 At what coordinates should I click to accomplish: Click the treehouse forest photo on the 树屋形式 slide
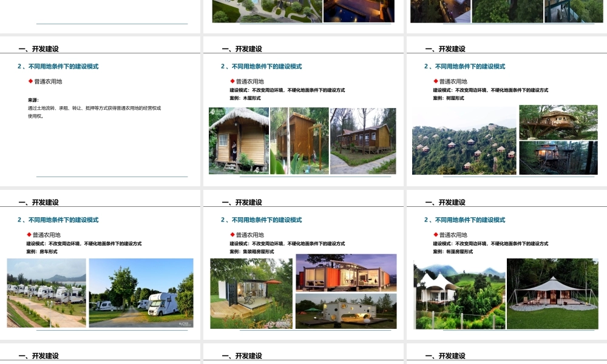pyautogui.click(x=464, y=140)
